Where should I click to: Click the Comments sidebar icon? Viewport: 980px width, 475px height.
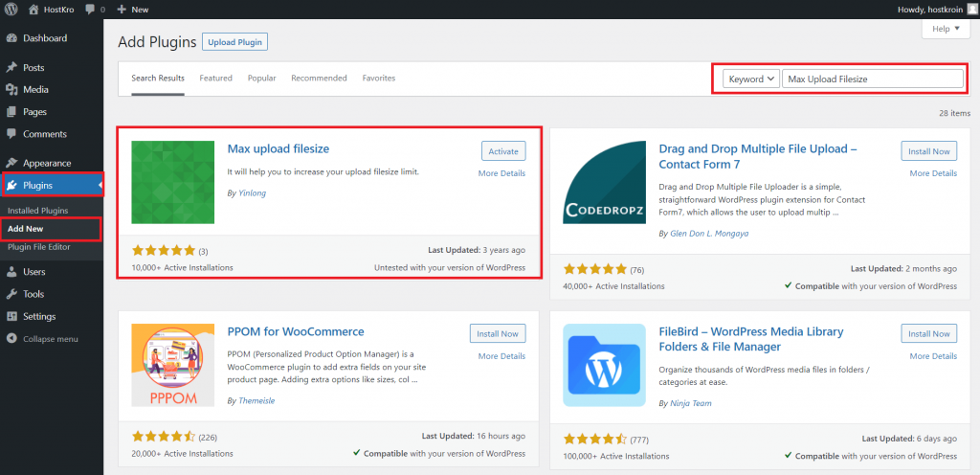[11, 134]
